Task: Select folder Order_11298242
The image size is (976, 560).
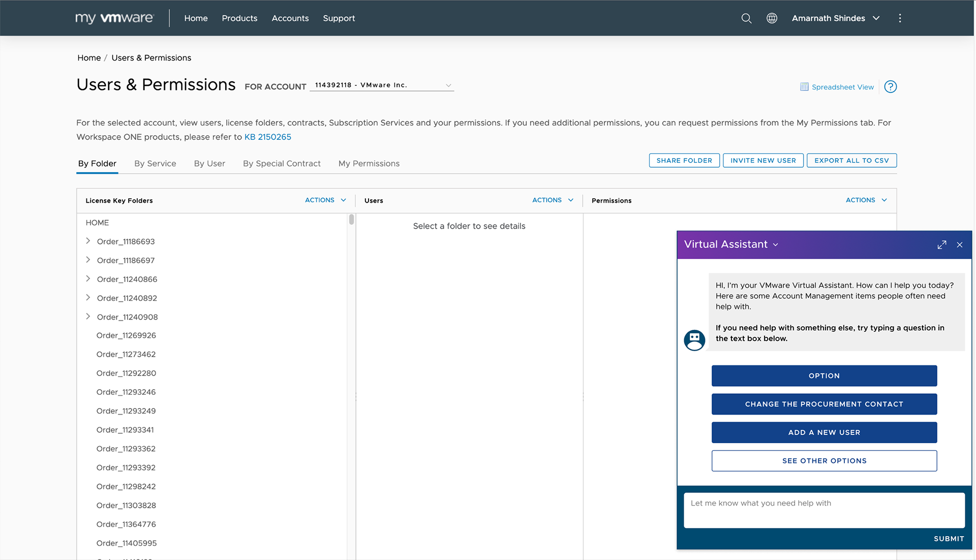Action: click(126, 486)
